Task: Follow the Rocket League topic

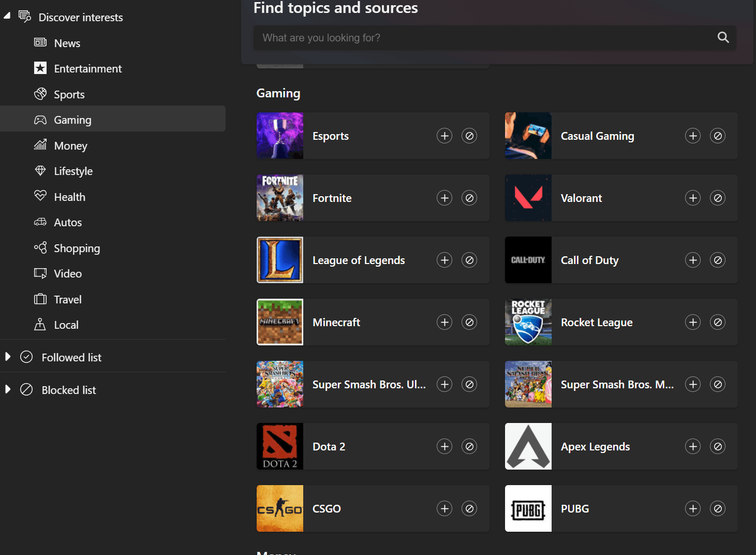Action: click(693, 322)
